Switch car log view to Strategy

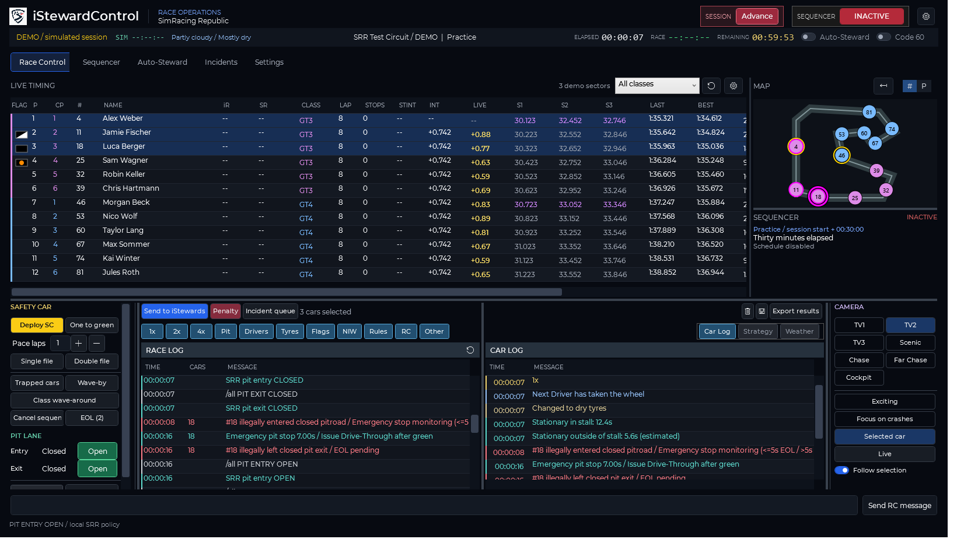click(757, 331)
